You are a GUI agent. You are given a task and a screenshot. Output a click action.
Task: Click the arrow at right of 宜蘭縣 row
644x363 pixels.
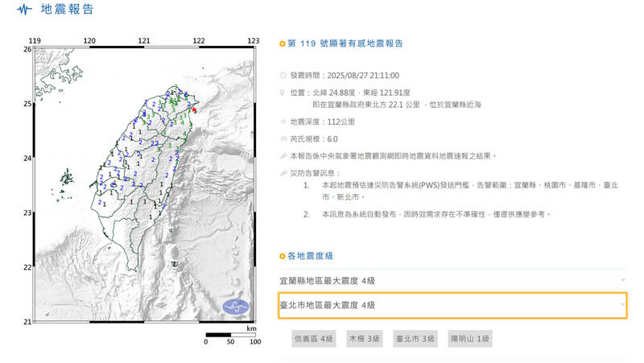623,280
